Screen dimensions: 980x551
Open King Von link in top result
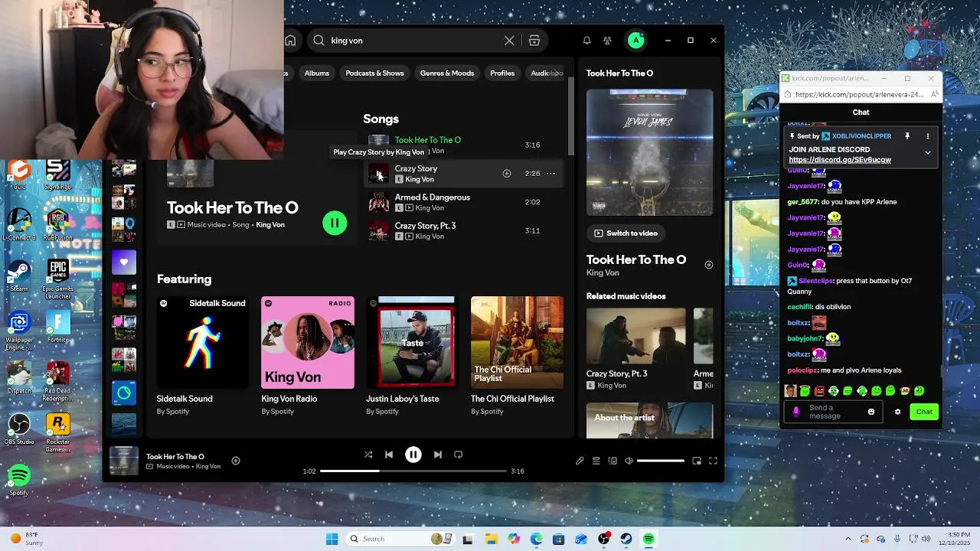(270, 225)
